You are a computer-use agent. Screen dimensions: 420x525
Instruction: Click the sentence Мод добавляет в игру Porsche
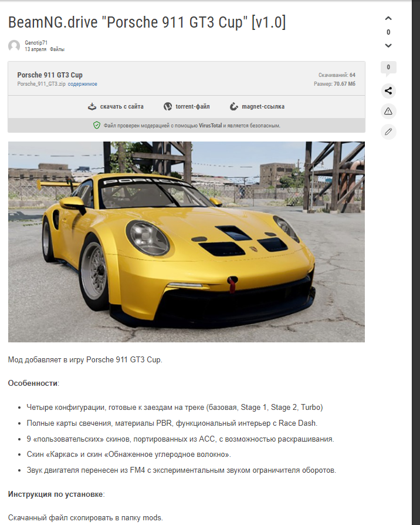point(85,359)
